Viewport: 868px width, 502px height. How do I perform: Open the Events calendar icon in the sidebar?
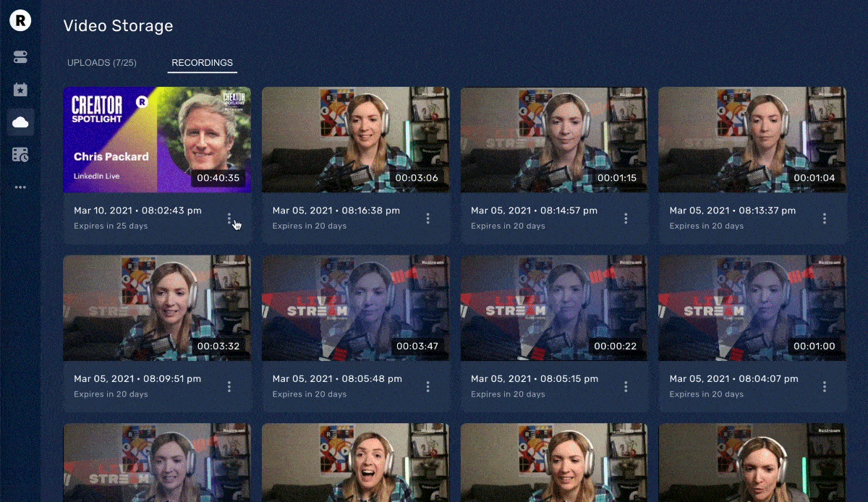click(x=20, y=89)
